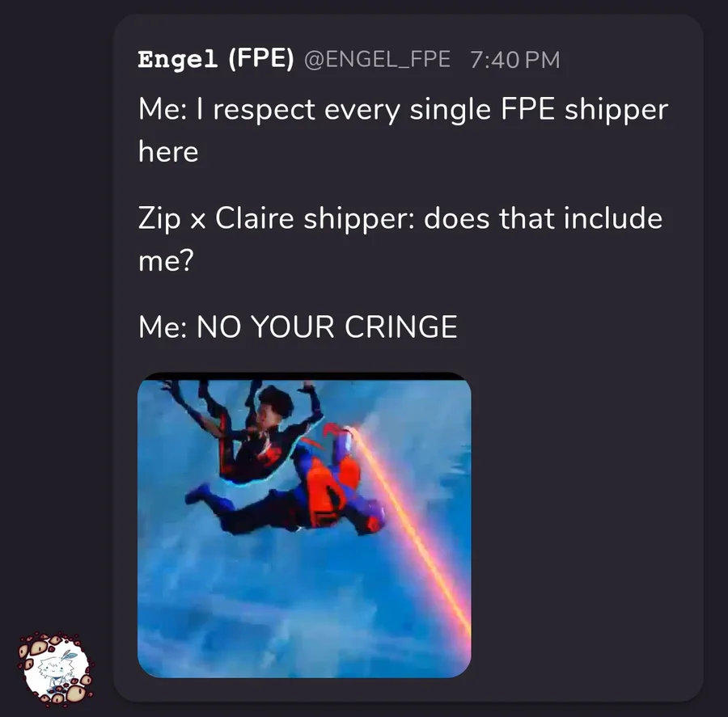The height and width of the screenshot is (717, 728).
Task: Click the word "Claire" in the message
Action: click(x=255, y=218)
